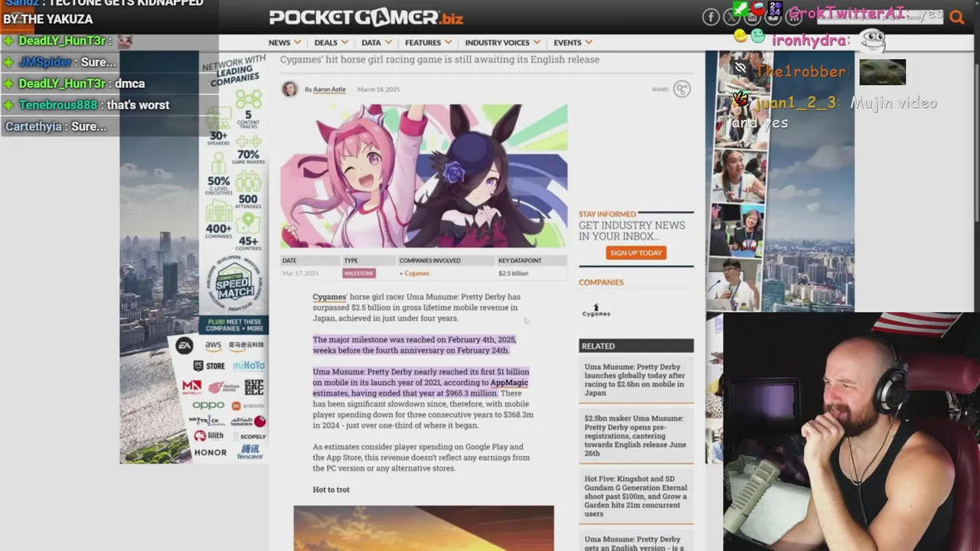Click the 'Hot to trot' subheading
Viewport: 980px width, 551px height.
coord(331,490)
